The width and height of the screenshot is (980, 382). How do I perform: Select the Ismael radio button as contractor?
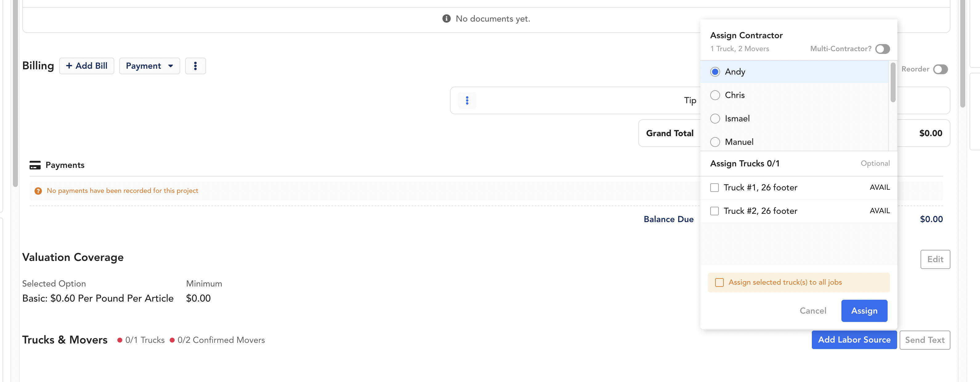click(716, 118)
